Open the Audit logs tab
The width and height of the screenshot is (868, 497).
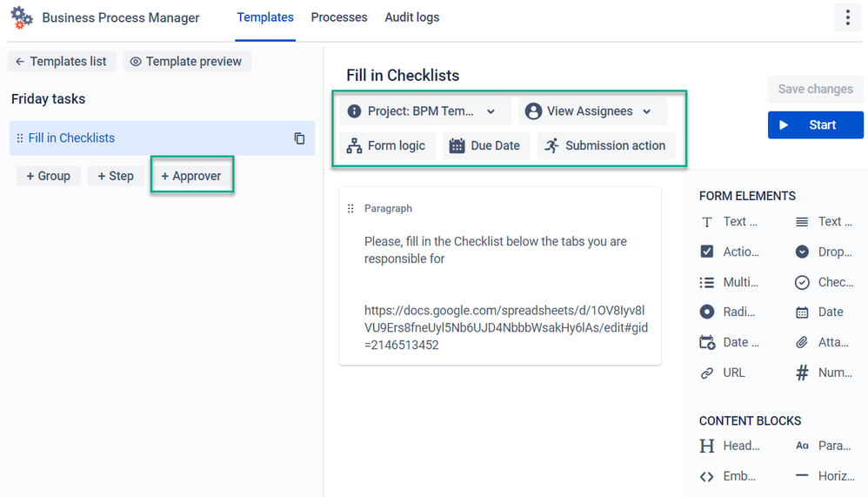(x=412, y=17)
